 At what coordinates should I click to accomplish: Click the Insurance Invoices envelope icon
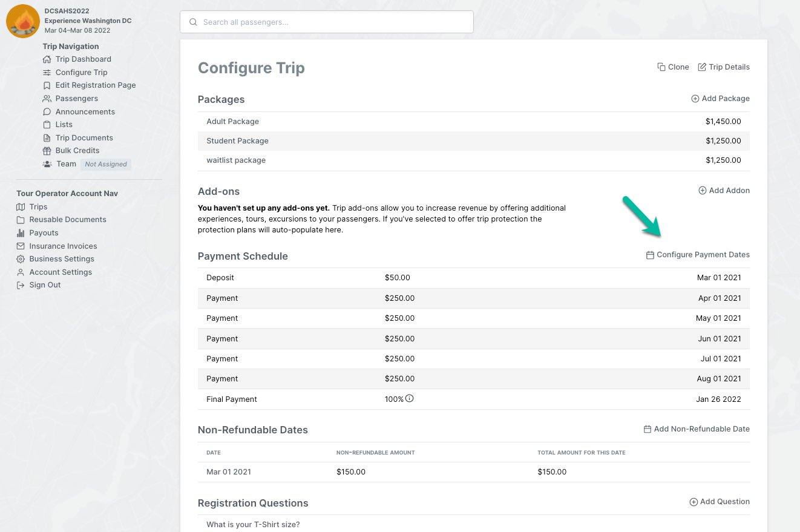pyautogui.click(x=21, y=246)
